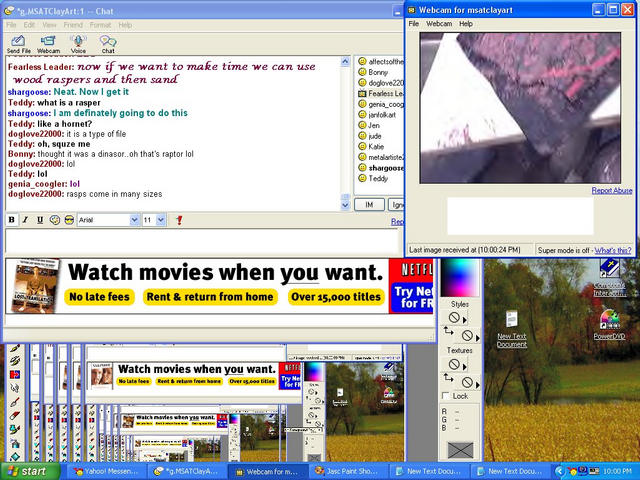Click the webcam video image

(x=520, y=108)
